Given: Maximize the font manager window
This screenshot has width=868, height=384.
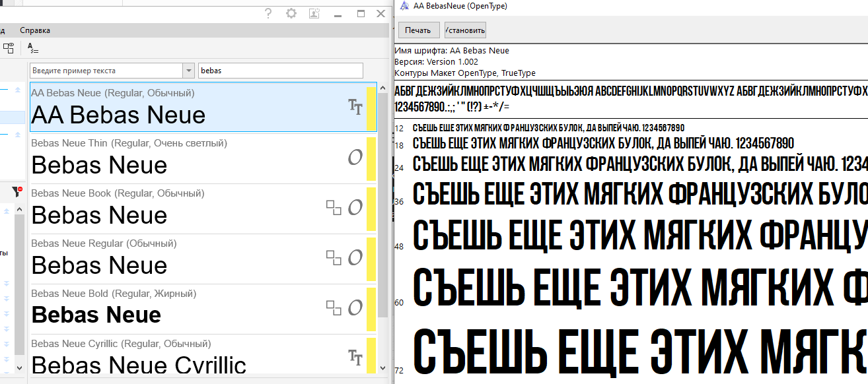Looking at the screenshot, I should click(x=361, y=13).
